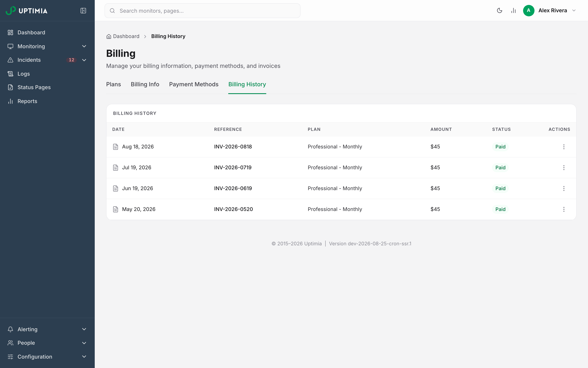Expand the Configuration chevron

84,357
